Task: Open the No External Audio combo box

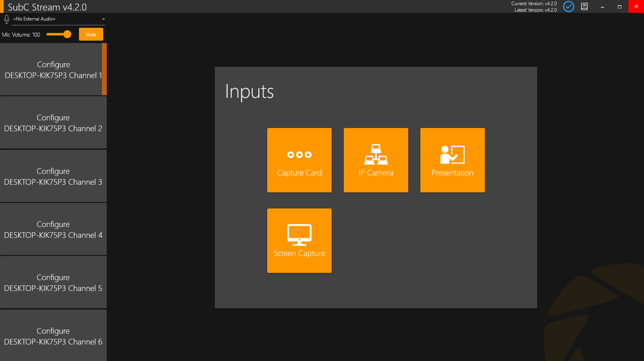Action: [x=56, y=19]
